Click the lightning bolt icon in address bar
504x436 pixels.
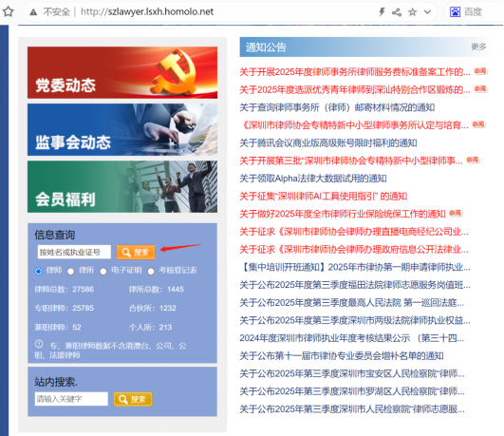point(382,12)
